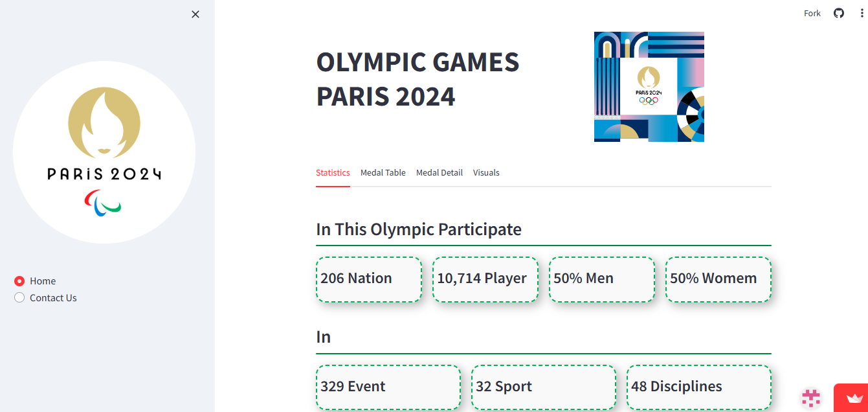This screenshot has height=412, width=868.
Task: Switch to the Statistics tab
Action: tap(333, 173)
